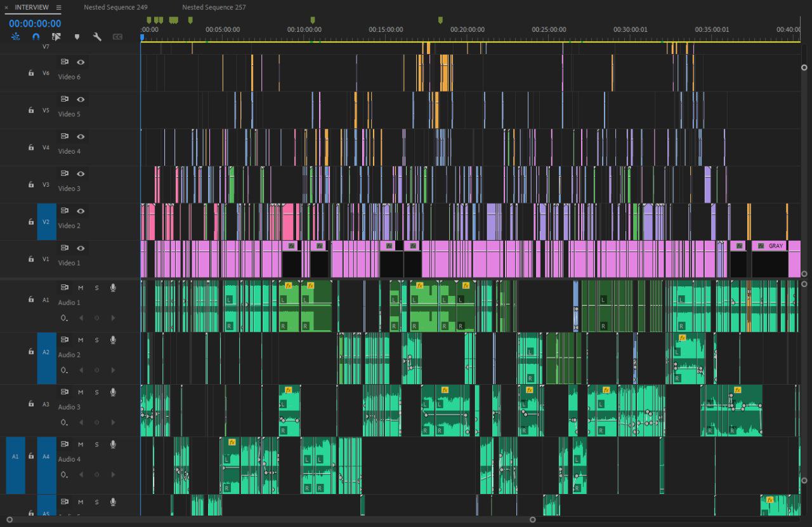Toggle the Snap magnet icon in timeline
Screen dimensions: 812x527
coord(36,37)
